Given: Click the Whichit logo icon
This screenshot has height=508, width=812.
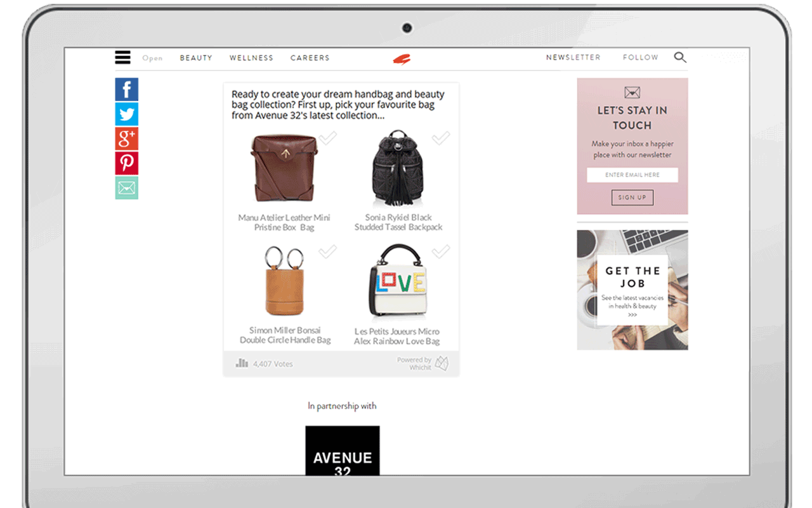Looking at the screenshot, I should click(442, 363).
